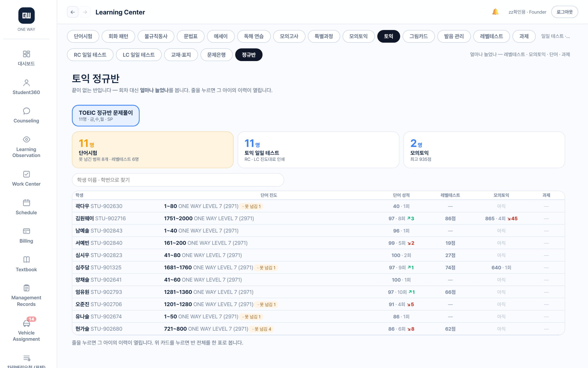Open the Textbook book icon
The image size is (588, 368).
point(26,260)
